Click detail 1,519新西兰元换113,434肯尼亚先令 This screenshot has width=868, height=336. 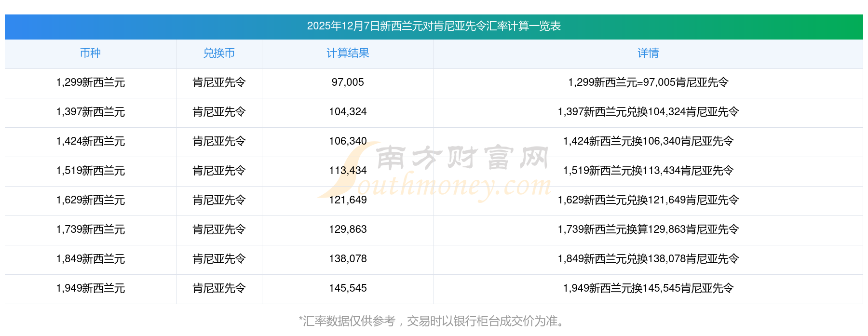tap(648, 171)
